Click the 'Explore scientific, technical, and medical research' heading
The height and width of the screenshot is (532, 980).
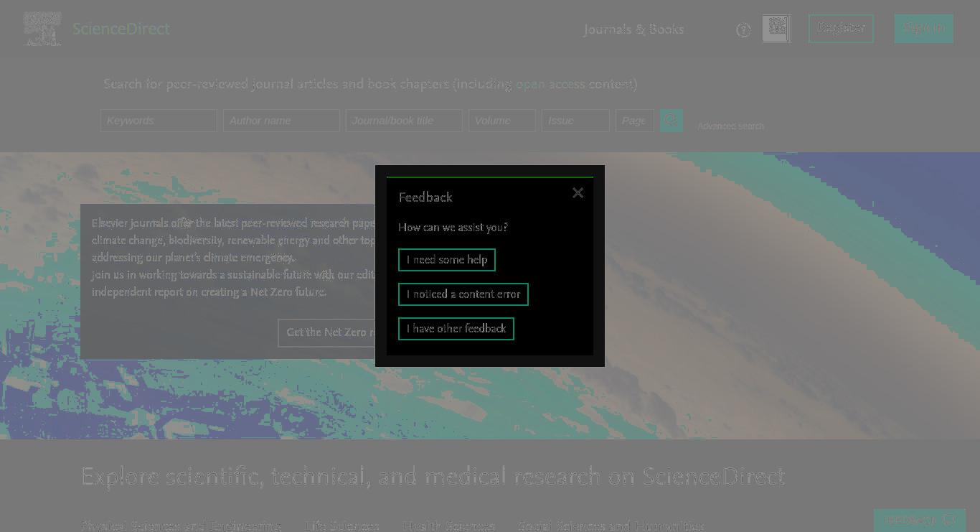[433, 477]
